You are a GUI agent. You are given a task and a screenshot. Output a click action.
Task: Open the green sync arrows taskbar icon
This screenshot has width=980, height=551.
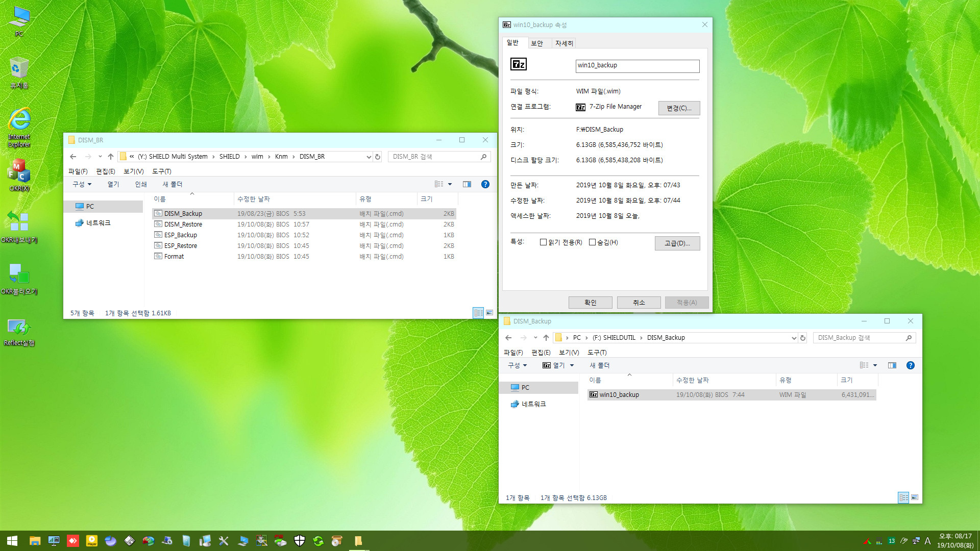[x=318, y=541]
